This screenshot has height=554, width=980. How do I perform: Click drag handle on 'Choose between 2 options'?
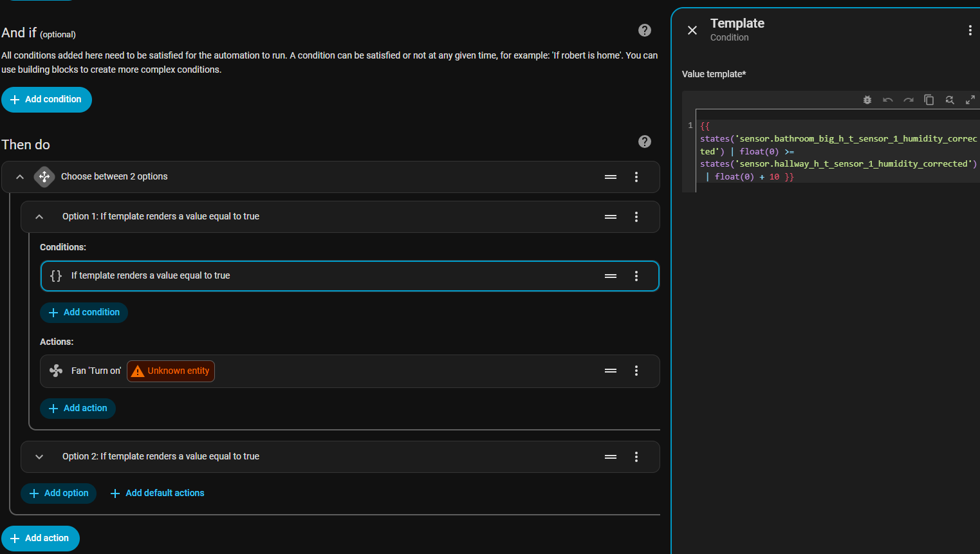point(610,177)
